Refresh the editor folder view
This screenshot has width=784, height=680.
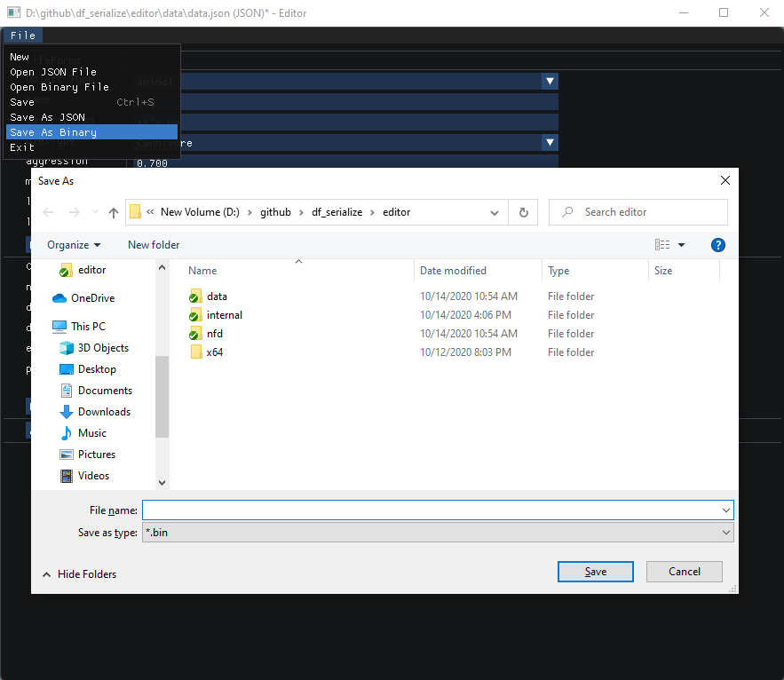[x=524, y=212]
